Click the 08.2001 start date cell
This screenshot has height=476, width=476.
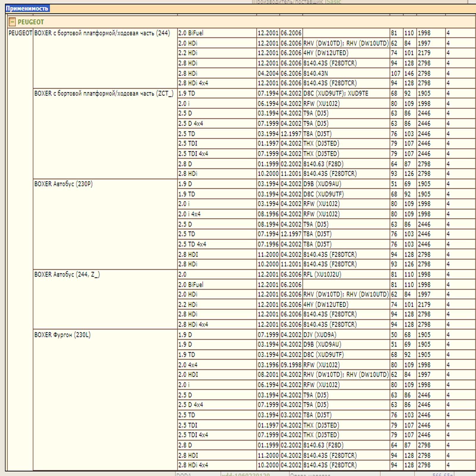(268, 375)
